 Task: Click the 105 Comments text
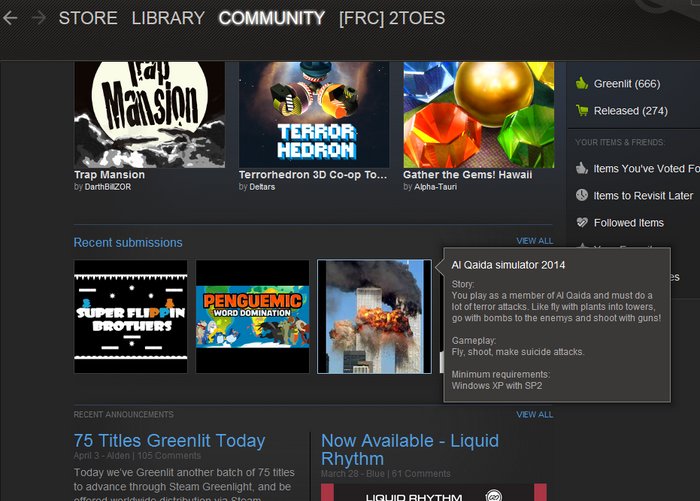click(x=169, y=455)
